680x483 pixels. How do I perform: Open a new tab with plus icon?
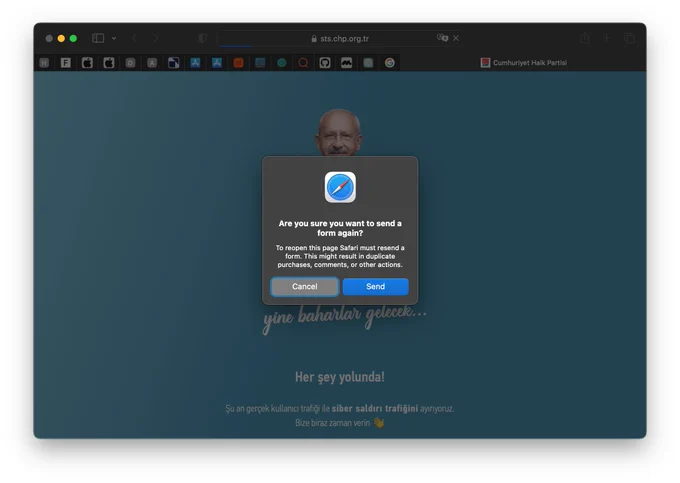pyautogui.click(x=606, y=38)
